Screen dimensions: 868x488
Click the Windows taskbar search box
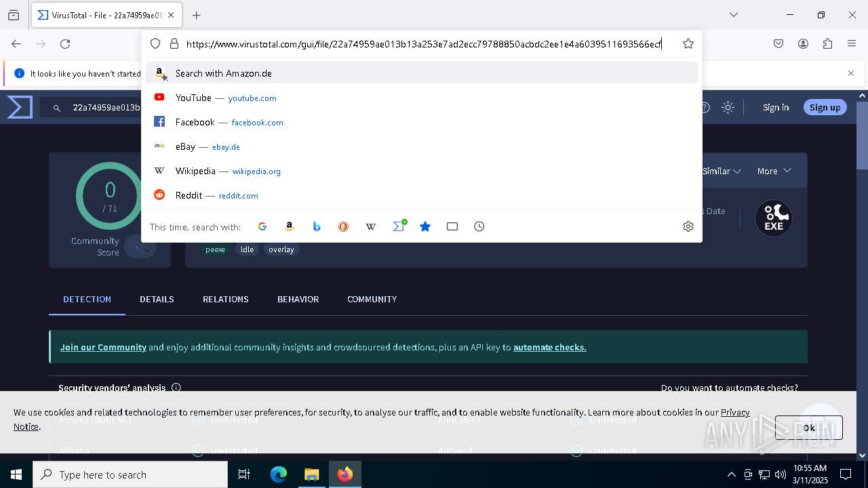(130, 474)
